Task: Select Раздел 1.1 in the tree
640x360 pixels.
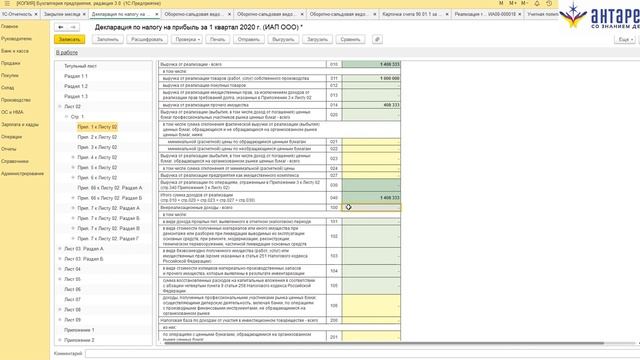Action: pyautogui.click(x=76, y=76)
